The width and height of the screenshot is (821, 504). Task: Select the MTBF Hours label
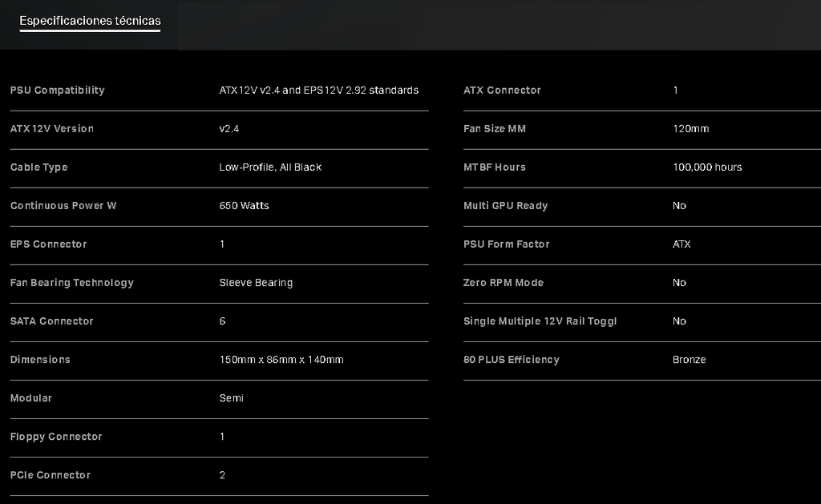click(494, 167)
